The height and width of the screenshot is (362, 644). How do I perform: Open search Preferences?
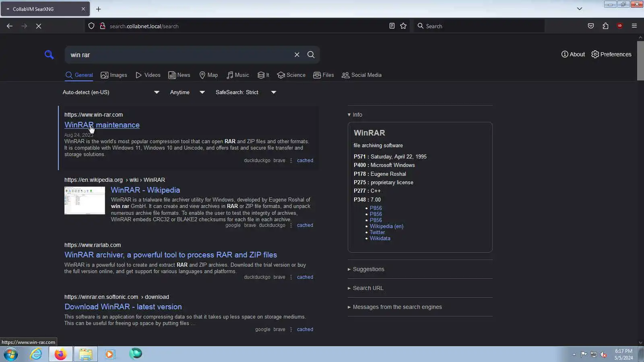pos(611,54)
